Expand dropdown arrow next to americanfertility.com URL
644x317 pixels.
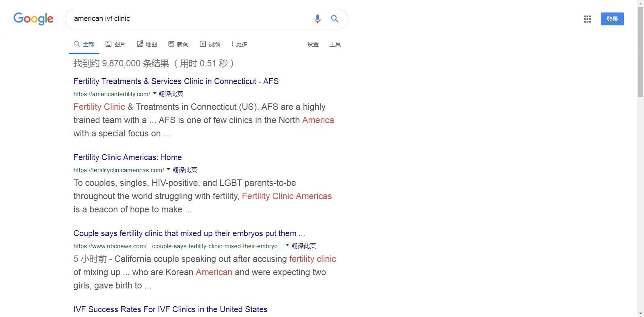pos(155,93)
